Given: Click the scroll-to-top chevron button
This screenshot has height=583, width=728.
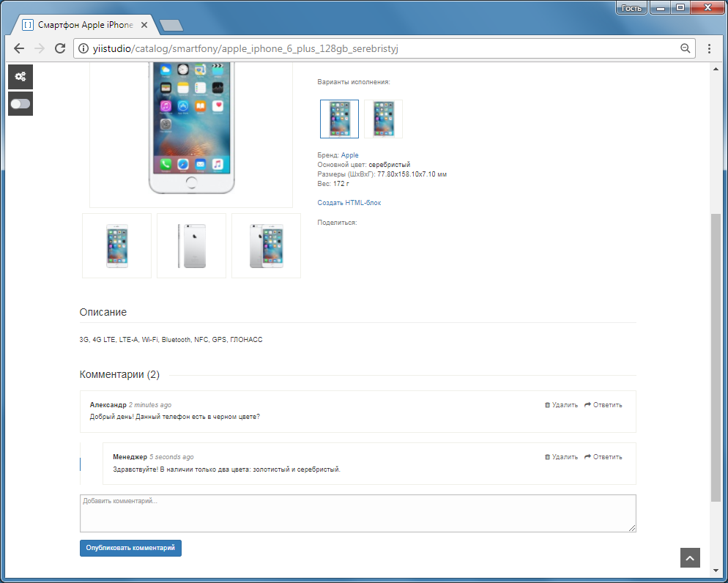Looking at the screenshot, I should point(690,558).
